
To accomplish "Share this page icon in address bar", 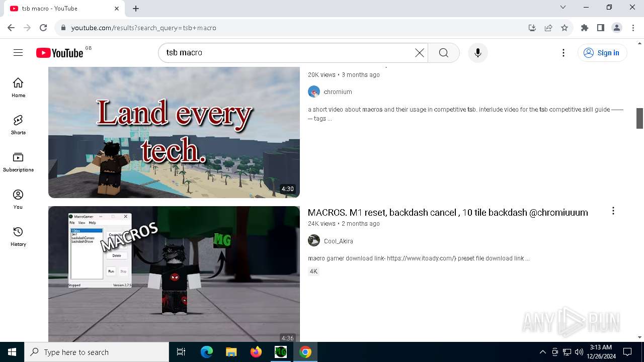I will point(548,28).
